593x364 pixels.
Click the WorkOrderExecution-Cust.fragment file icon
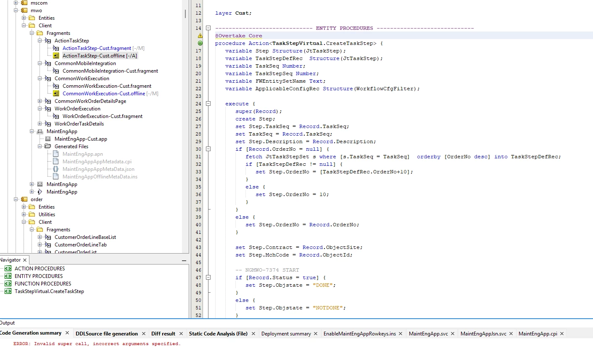click(x=56, y=116)
